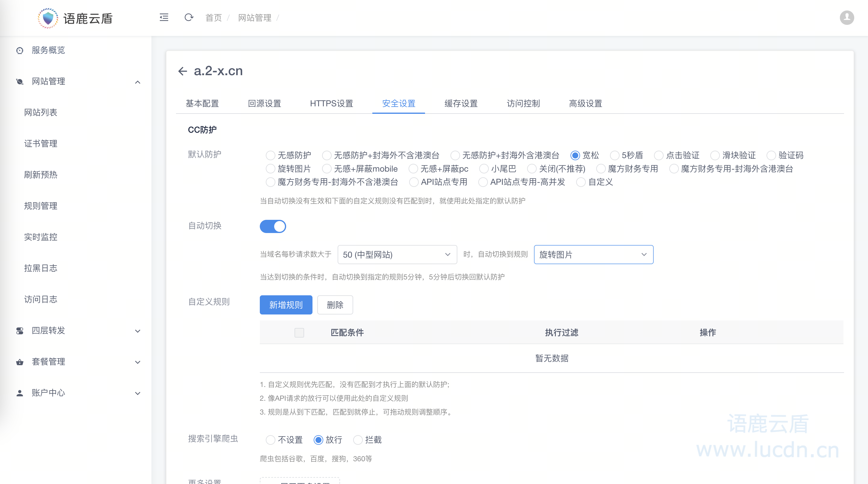Viewport: 868px width, 484px height.
Task: Open the 旋转图片 rule selection dropdown
Action: (593, 255)
